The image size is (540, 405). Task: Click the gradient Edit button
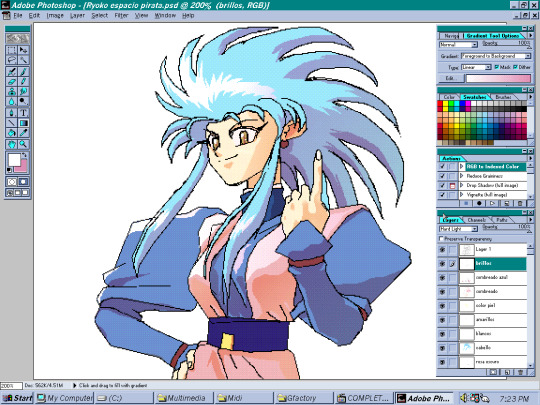click(x=451, y=78)
